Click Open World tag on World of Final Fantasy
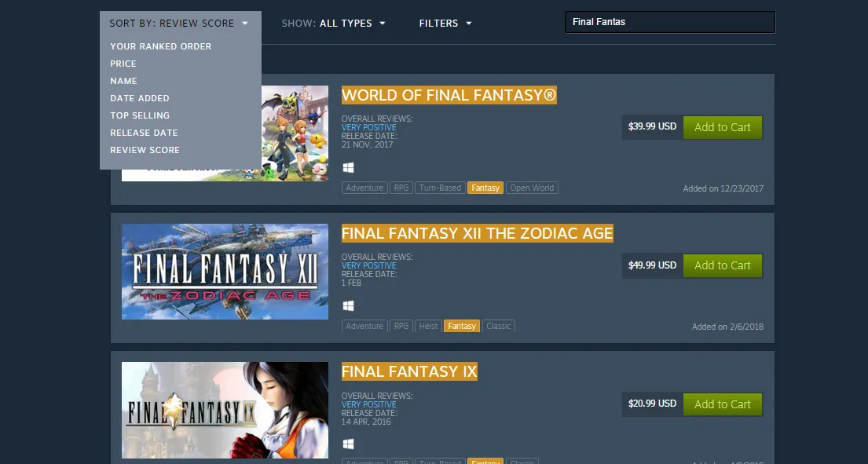Screen dimensions: 868x464 coord(532,188)
